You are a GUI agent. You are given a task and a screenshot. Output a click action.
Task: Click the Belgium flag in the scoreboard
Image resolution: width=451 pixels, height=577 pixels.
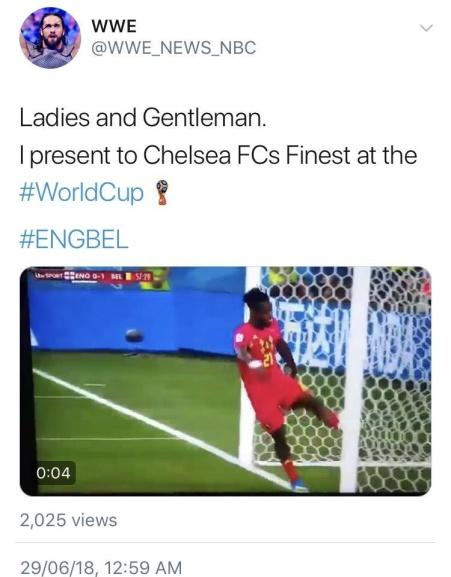[128, 276]
